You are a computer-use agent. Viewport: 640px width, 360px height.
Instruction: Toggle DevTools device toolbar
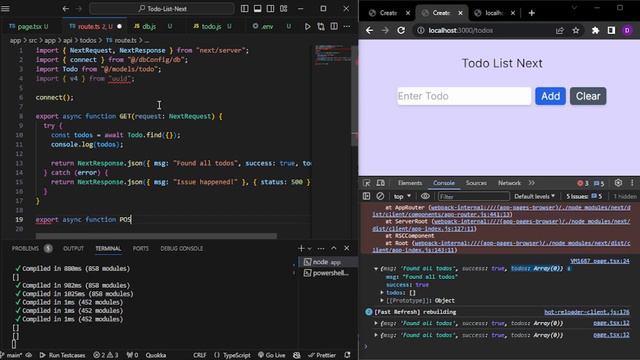click(380, 183)
